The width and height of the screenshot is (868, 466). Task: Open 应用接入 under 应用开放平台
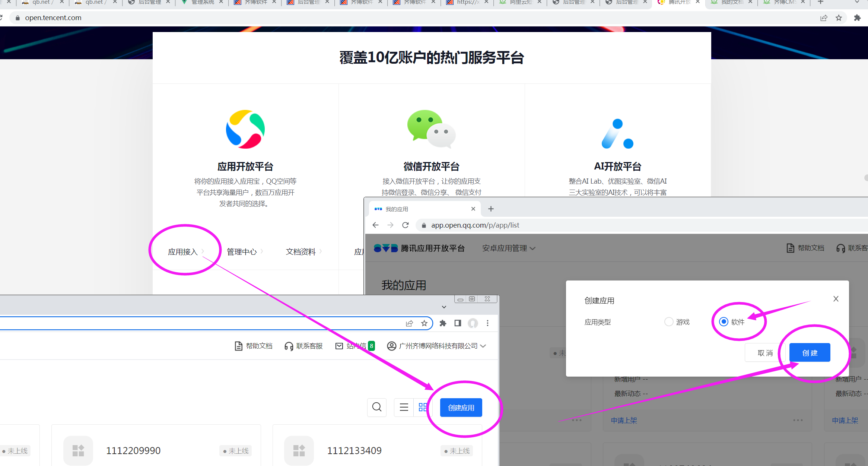[x=185, y=252]
